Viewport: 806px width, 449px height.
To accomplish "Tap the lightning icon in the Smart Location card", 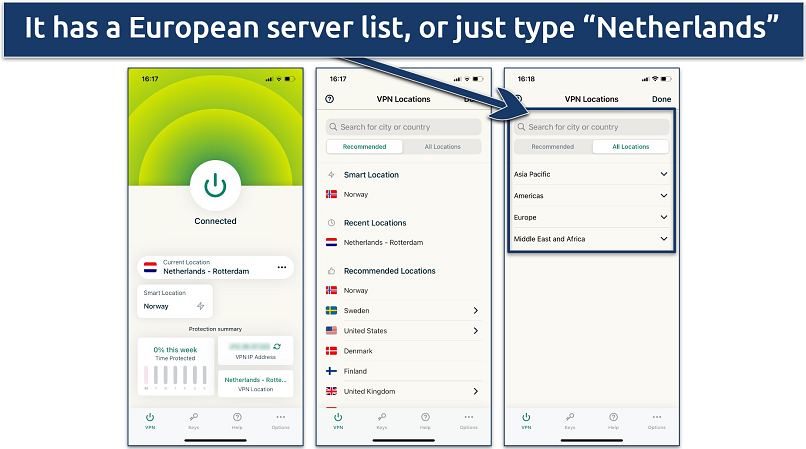I will pyautogui.click(x=200, y=306).
